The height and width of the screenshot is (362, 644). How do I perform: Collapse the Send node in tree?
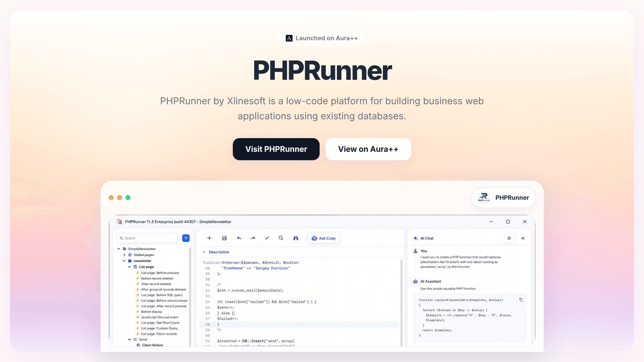pyautogui.click(x=129, y=340)
